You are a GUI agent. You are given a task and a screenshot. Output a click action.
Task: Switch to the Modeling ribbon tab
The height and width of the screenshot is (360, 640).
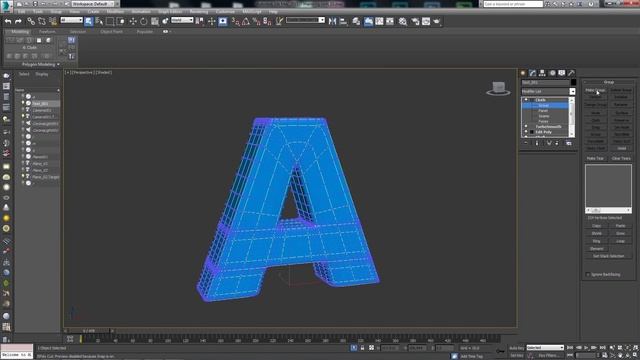[x=20, y=31]
